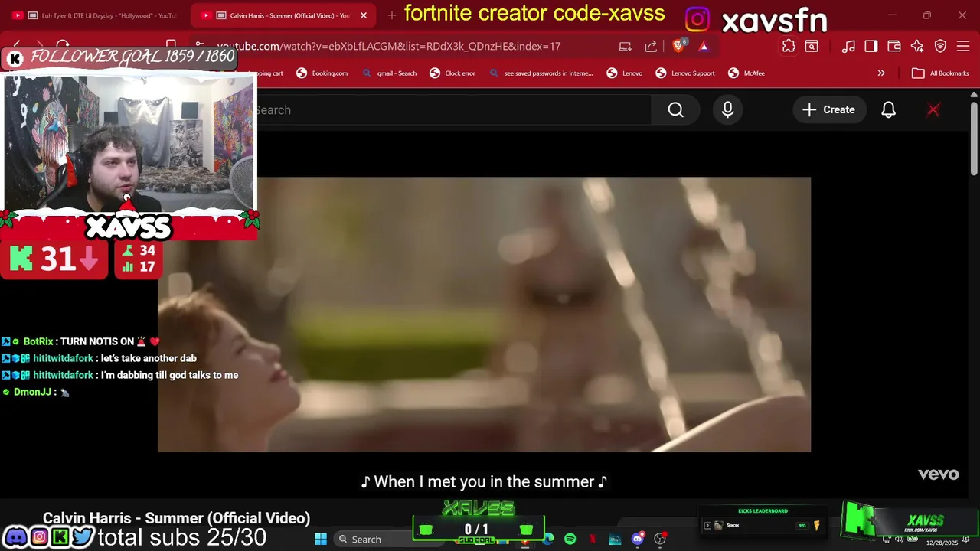The width and height of the screenshot is (980, 551).
Task: Open Brave Wallet icon
Action: (894, 46)
